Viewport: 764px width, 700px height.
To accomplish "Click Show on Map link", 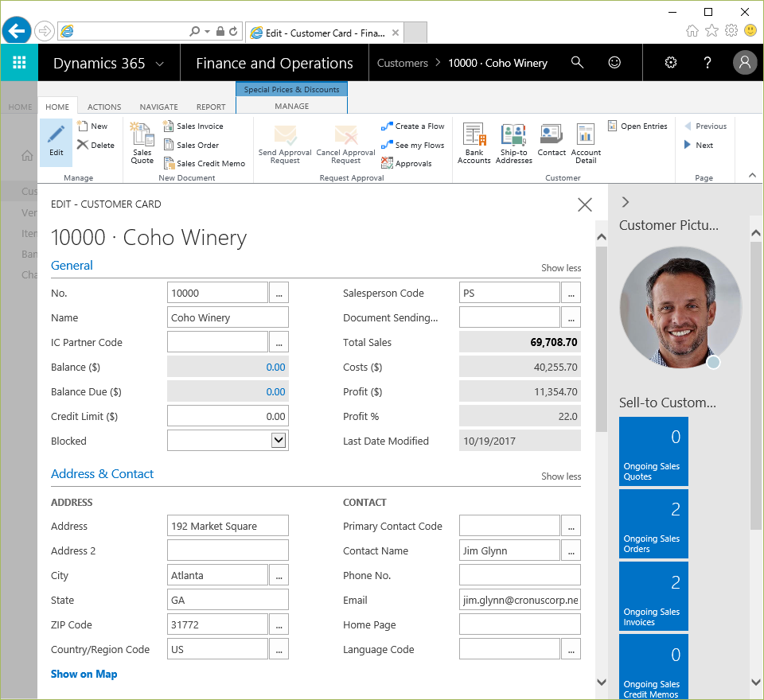I will [84, 674].
